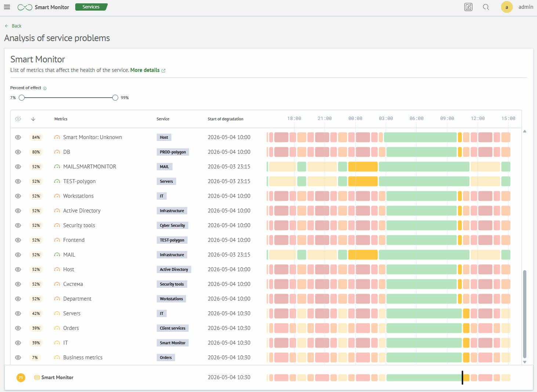
Task: Click the Percent of effect info icon
Action: click(45, 88)
